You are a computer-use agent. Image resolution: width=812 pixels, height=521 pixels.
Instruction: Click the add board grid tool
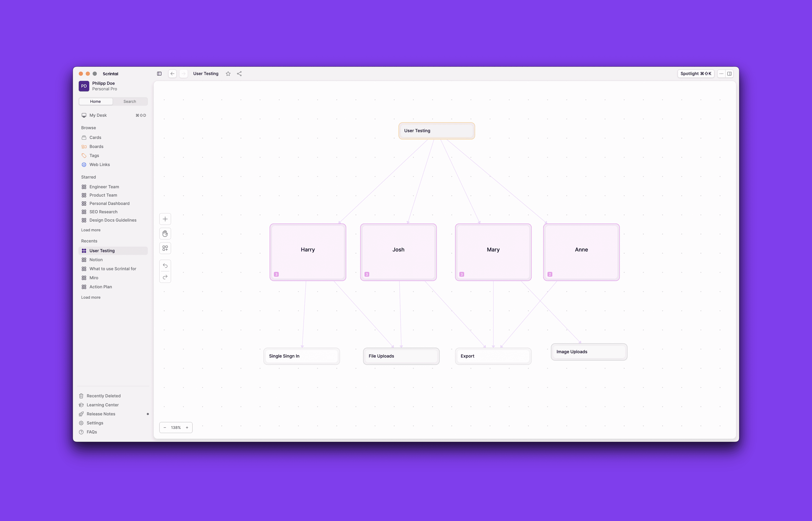(x=165, y=248)
